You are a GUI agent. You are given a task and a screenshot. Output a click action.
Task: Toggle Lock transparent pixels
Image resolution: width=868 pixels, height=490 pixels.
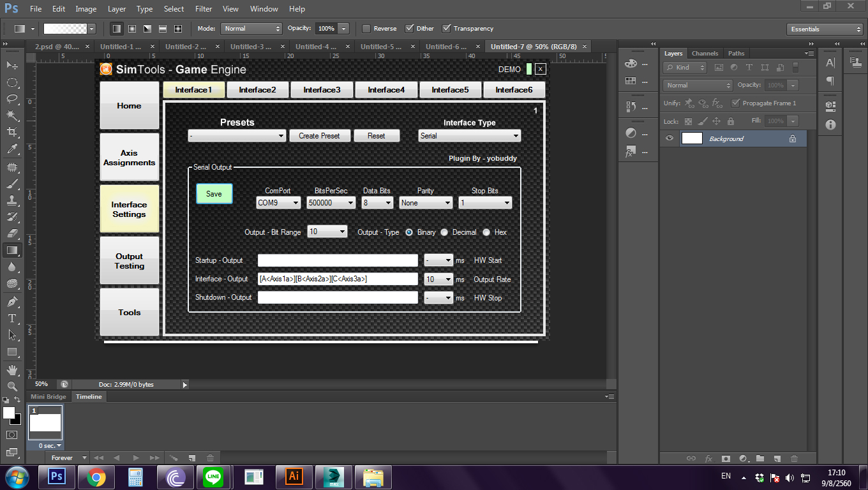click(688, 121)
